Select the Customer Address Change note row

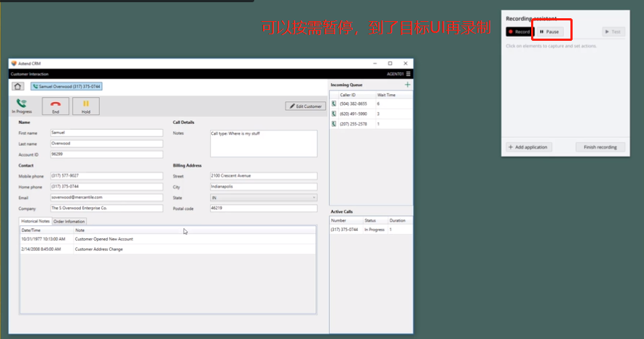(x=168, y=249)
